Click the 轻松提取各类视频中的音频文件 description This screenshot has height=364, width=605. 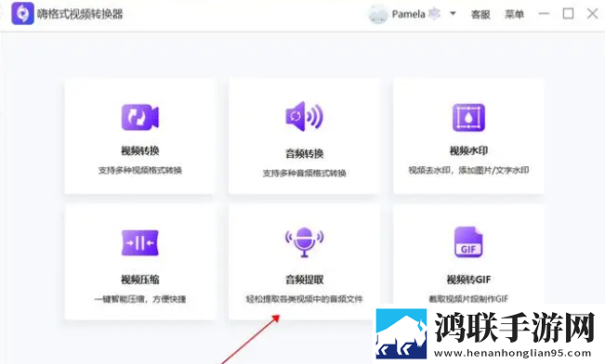click(305, 299)
